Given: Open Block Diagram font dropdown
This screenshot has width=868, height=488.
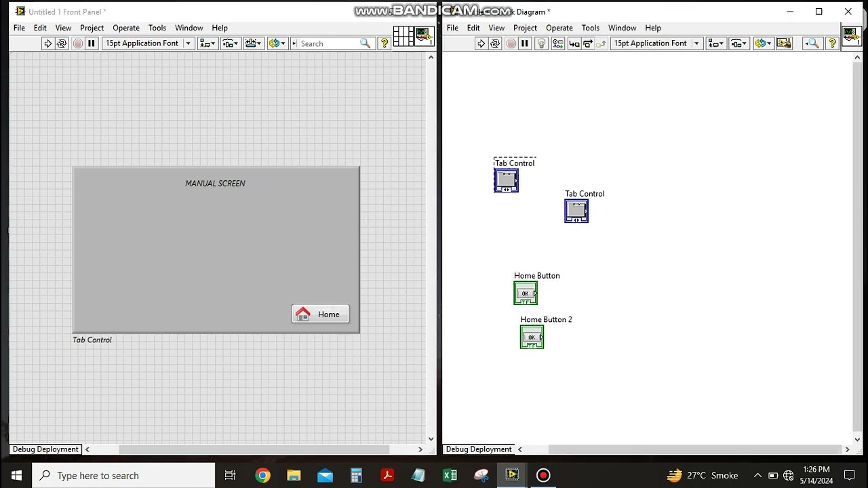Looking at the screenshot, I should pos(656,43).
